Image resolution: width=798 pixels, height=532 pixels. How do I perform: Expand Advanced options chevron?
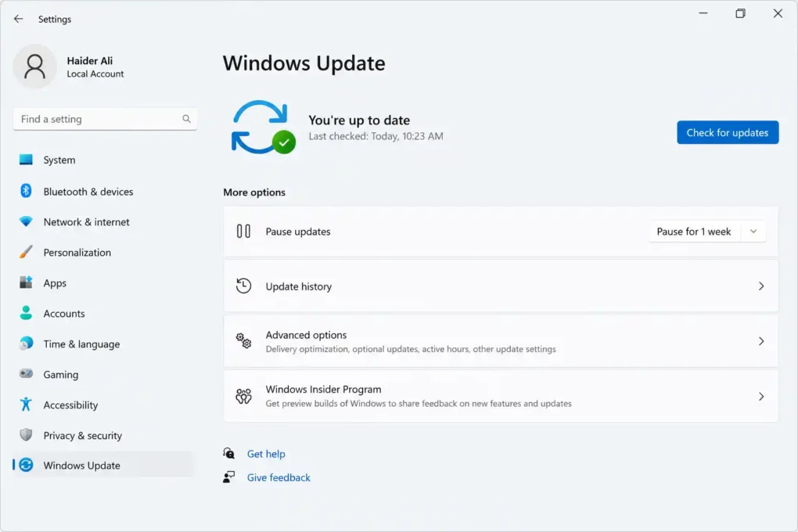coord(761,341)
